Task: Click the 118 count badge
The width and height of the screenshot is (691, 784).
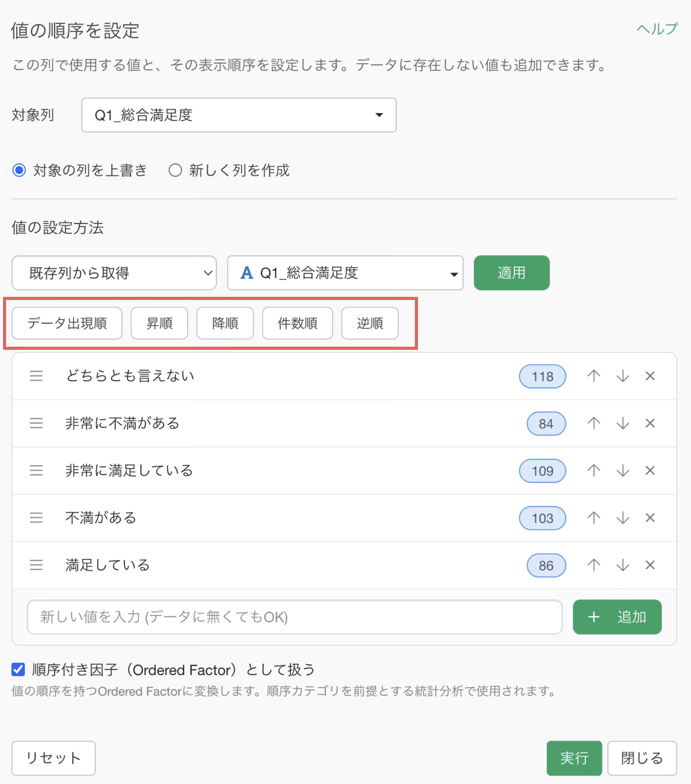Action: point(543,376)
